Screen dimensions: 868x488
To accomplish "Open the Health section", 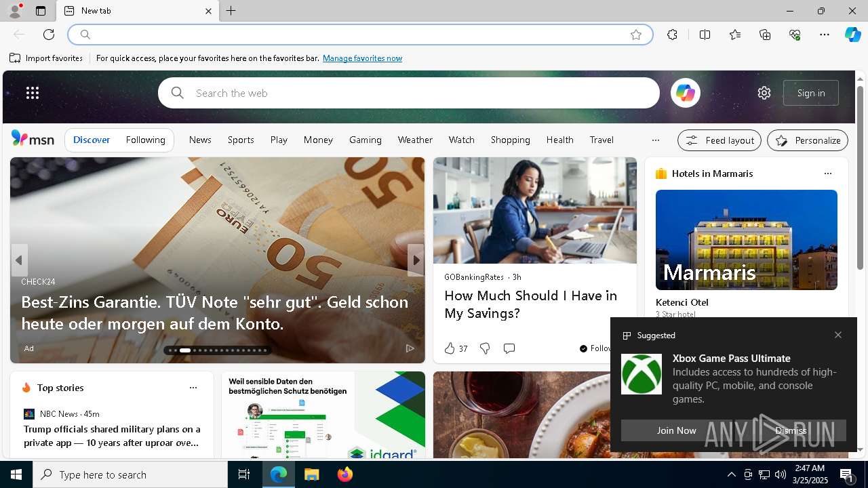I will [x=560, y=140].
